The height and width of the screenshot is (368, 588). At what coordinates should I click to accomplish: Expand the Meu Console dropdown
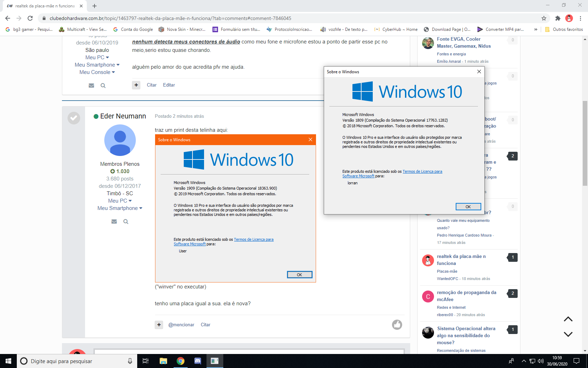pos(97,72)
